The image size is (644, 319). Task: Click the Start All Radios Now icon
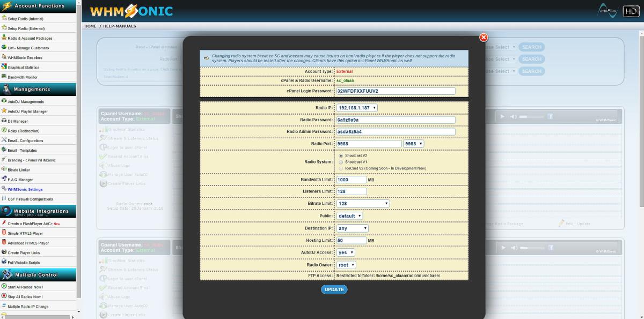tap(4, 287)
